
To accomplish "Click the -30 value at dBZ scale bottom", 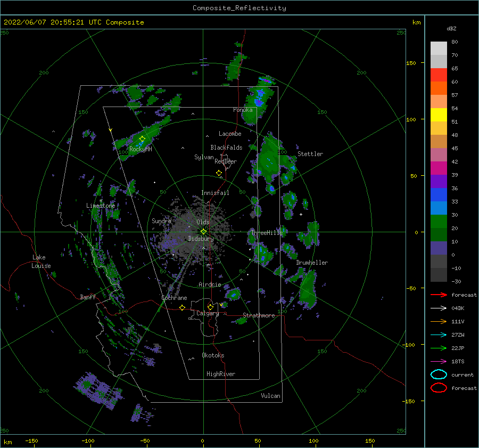I will (x=457, y=281).
